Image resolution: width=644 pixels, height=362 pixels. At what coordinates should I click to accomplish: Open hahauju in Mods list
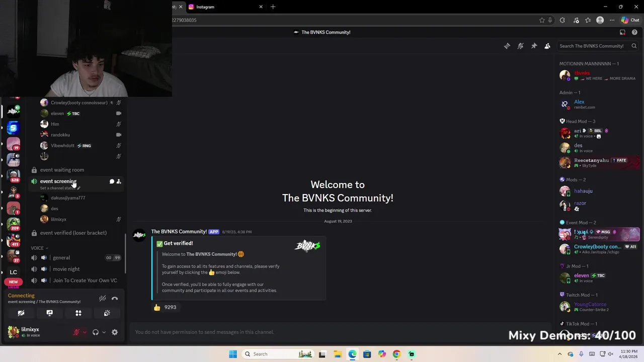pyautogui.click(x=599, y=191)
